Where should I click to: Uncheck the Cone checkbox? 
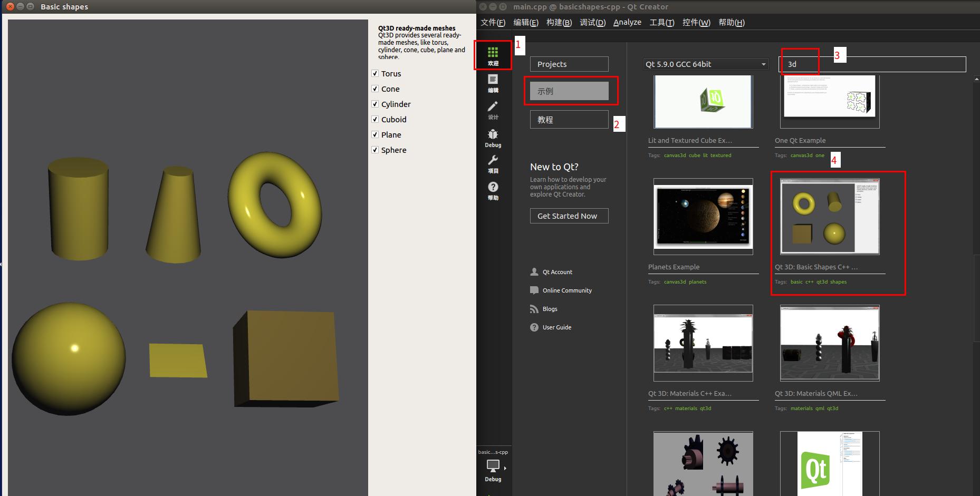click(x=375, y=89)
